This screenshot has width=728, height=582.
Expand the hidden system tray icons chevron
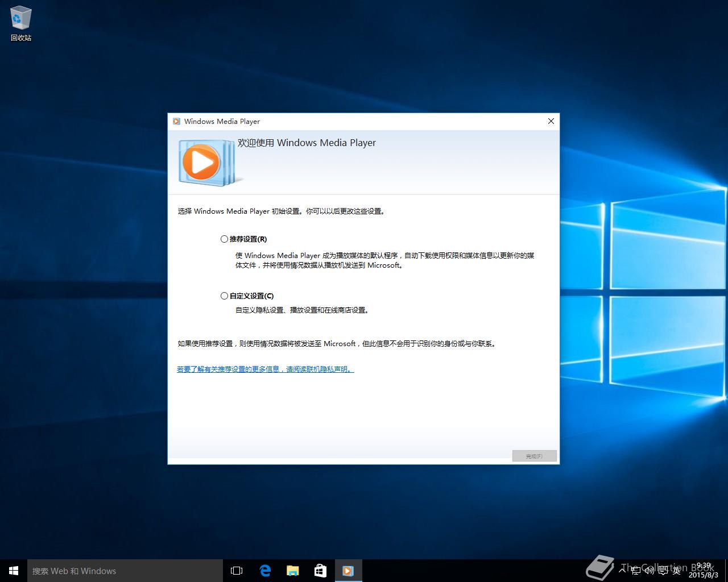622,571
